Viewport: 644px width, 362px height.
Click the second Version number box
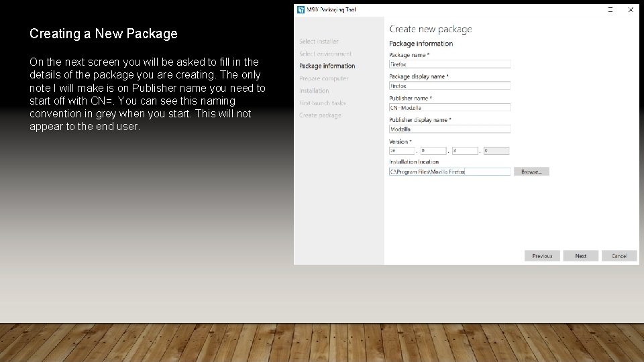(x=433, y=151)
